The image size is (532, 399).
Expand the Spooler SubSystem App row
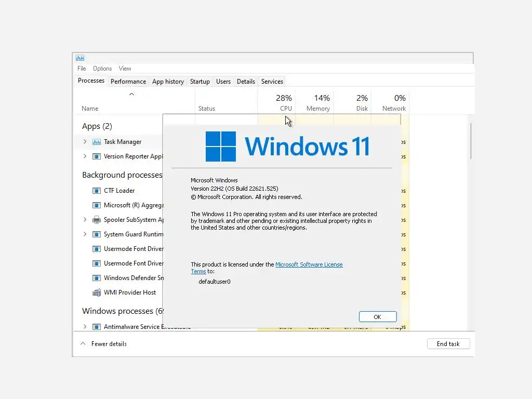pos(85,220)
